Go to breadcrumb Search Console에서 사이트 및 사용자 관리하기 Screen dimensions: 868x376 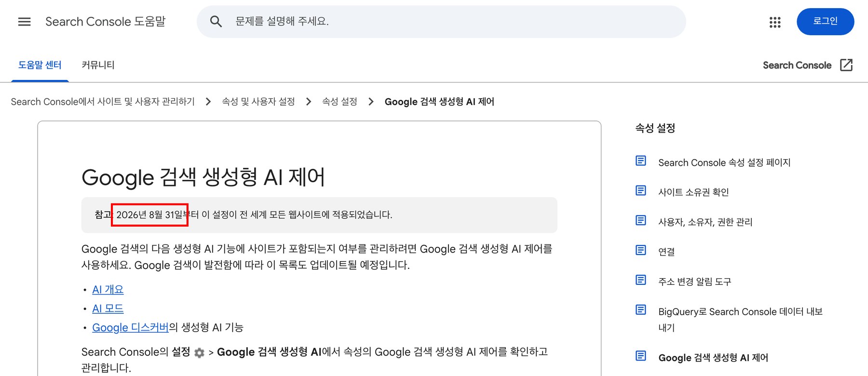(x=103, y=102)
